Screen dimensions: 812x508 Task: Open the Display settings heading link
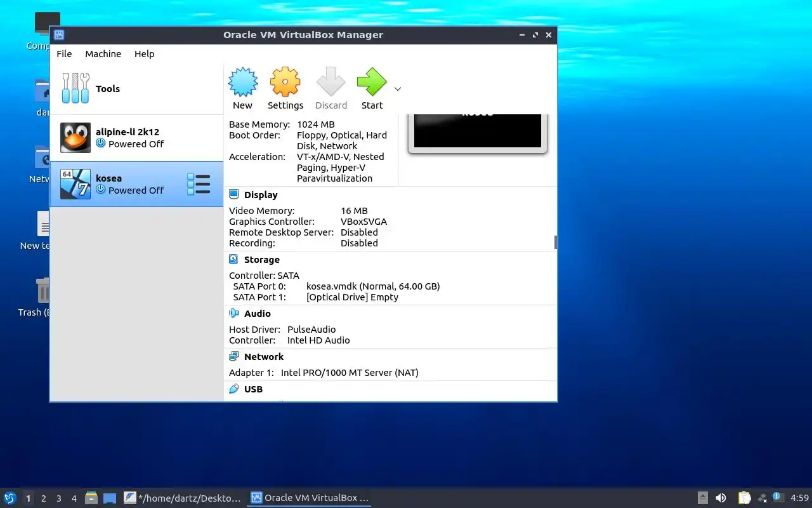click(x=261, y=195)
